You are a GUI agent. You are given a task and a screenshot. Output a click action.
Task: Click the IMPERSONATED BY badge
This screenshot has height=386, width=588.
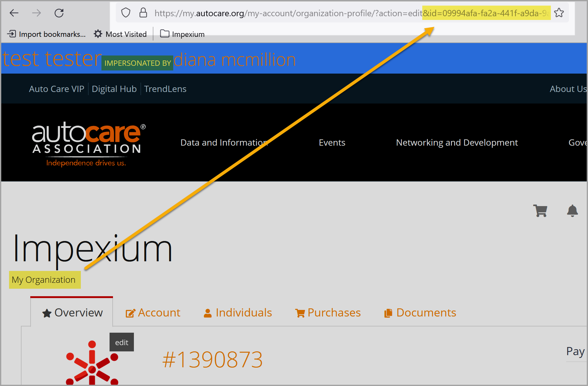tap(137, 63)
